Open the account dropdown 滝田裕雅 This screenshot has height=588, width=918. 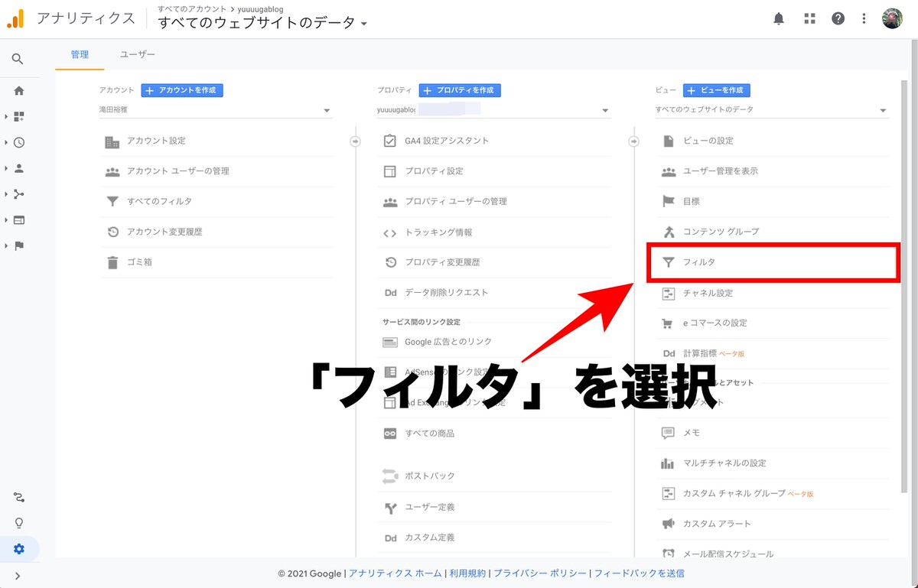216,110
